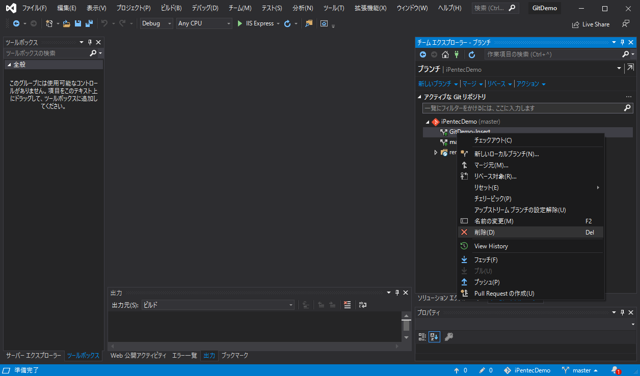
Task: Collapse the iPentecDemo repository node
Action: point(427,122)
